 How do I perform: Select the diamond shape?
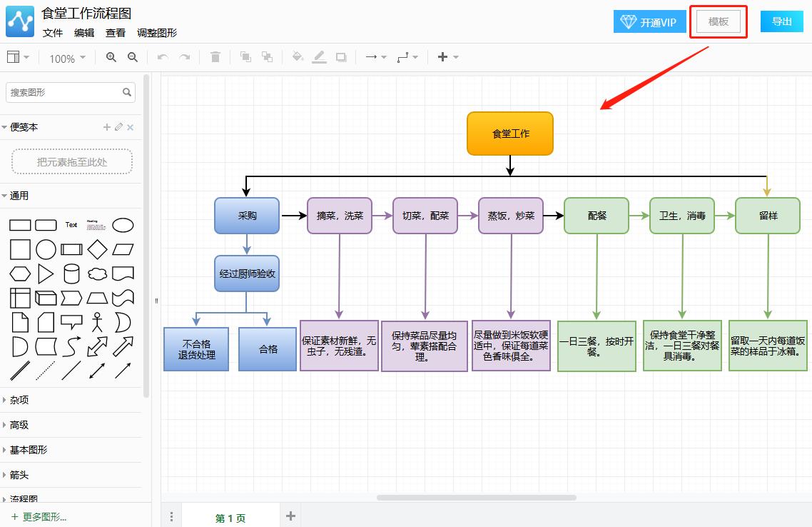point(97,249)
